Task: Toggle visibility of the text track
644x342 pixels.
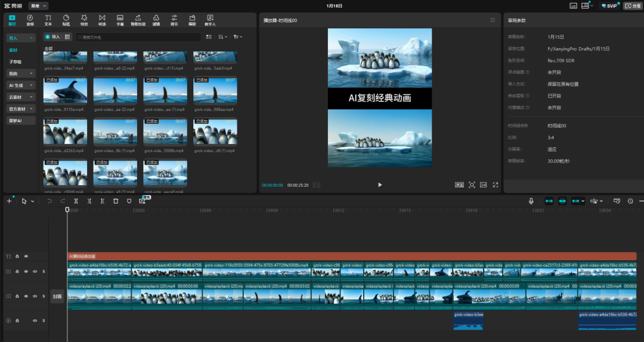Action: [26, 256]
